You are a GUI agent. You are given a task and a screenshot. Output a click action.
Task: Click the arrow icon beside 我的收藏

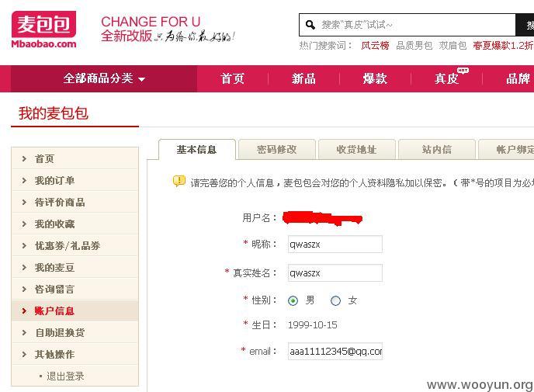click(24, 224)
